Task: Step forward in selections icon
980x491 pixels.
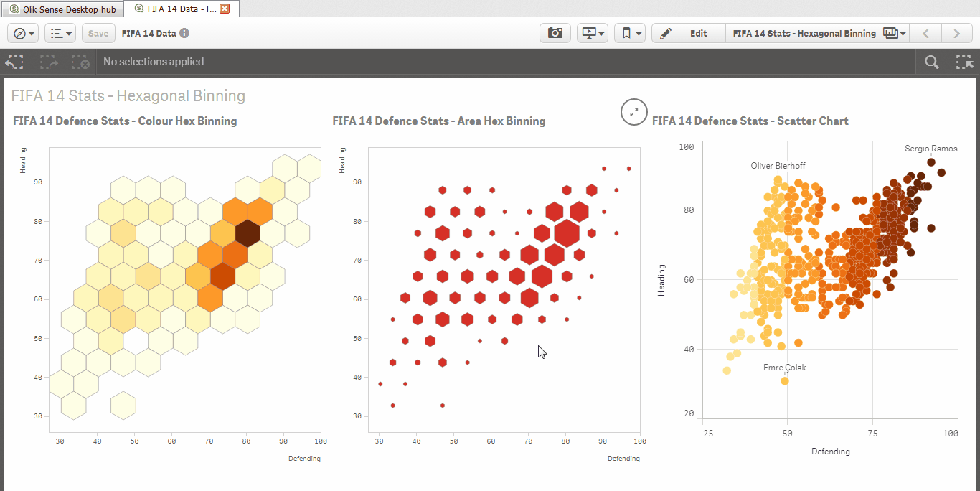Action: tap(49, 62)
